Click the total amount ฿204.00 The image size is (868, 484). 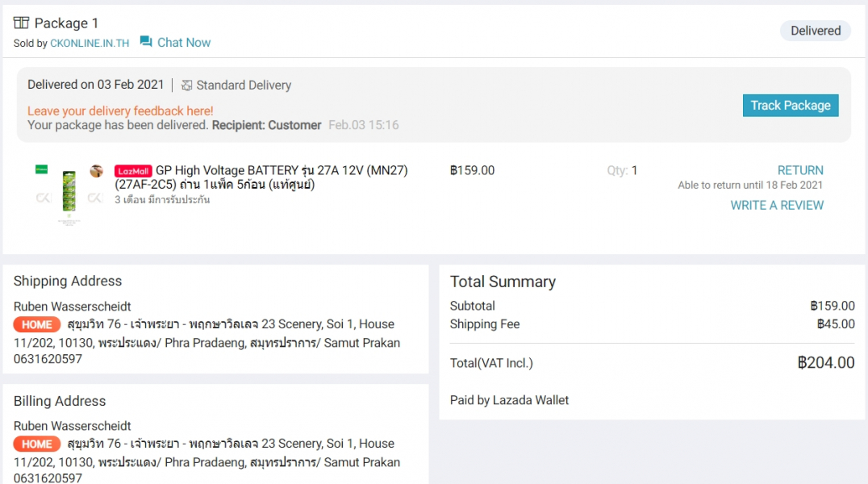(x=826, y=363)
